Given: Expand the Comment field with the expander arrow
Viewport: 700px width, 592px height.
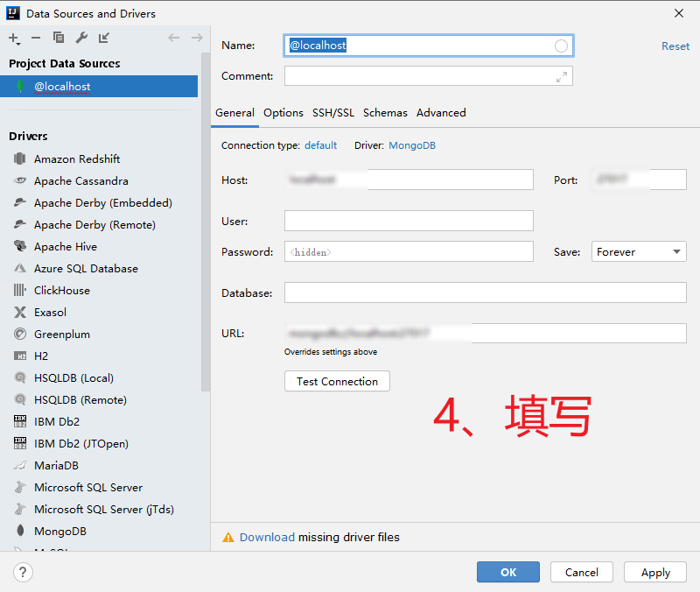Looking at the screenshot, I should coord(563,75).
